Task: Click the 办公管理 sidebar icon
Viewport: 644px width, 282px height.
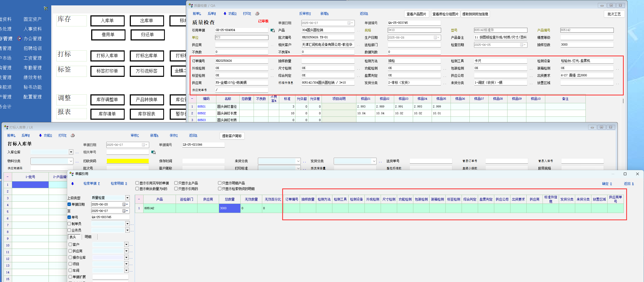Action: tap(20, 39)
